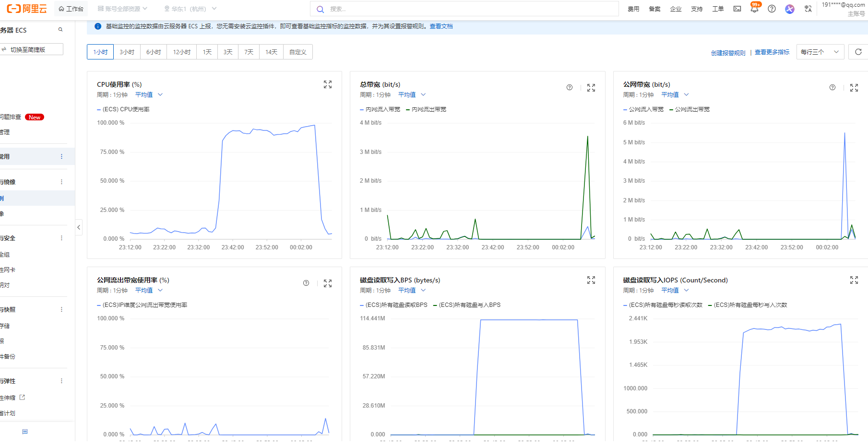Open the sidebar item with New badge

pyautogui.click(x=22, y=117)
